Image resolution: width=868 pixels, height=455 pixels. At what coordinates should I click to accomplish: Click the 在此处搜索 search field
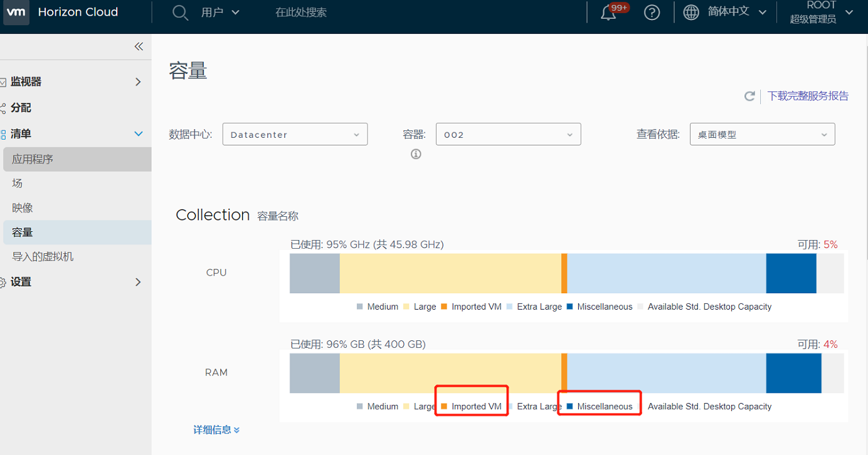coord(301,13)
